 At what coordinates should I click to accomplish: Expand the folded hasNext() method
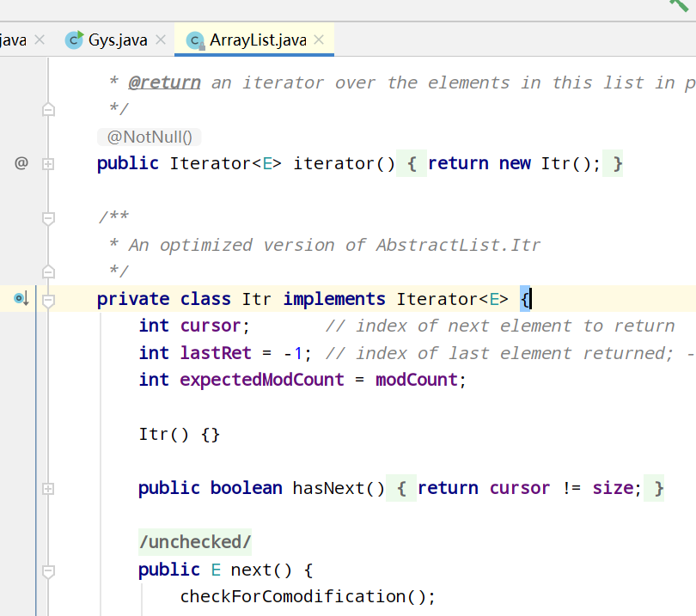point(48,489)
